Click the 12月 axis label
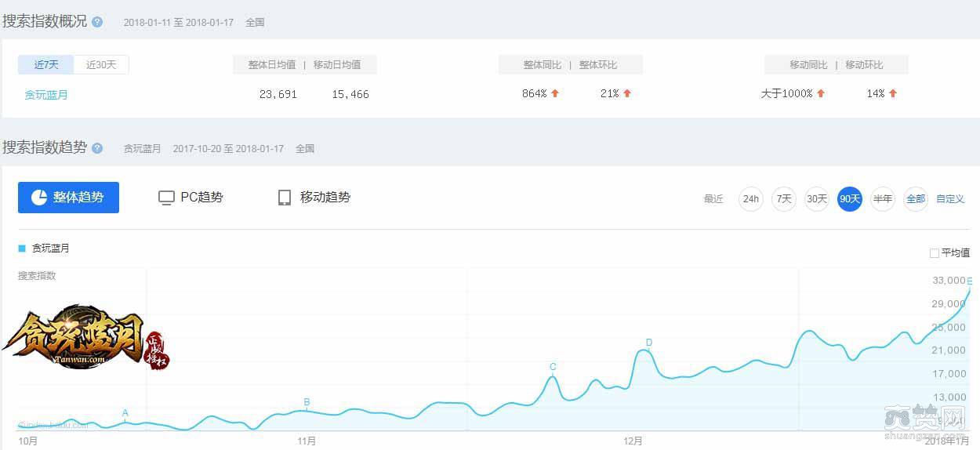 (633, 441)
